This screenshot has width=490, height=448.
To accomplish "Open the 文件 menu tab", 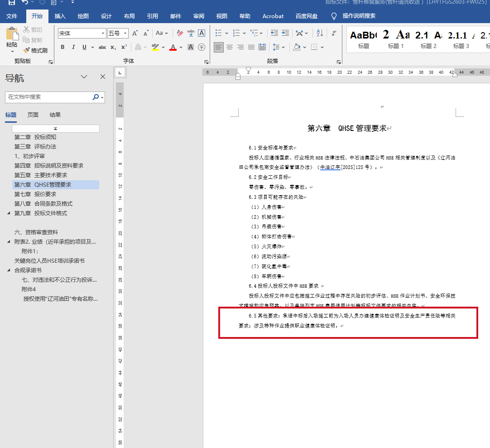I will click(x=12, y=16).
